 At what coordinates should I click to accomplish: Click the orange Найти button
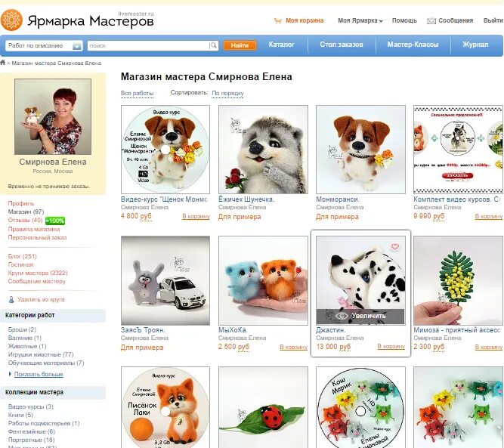tap(240, 45)
